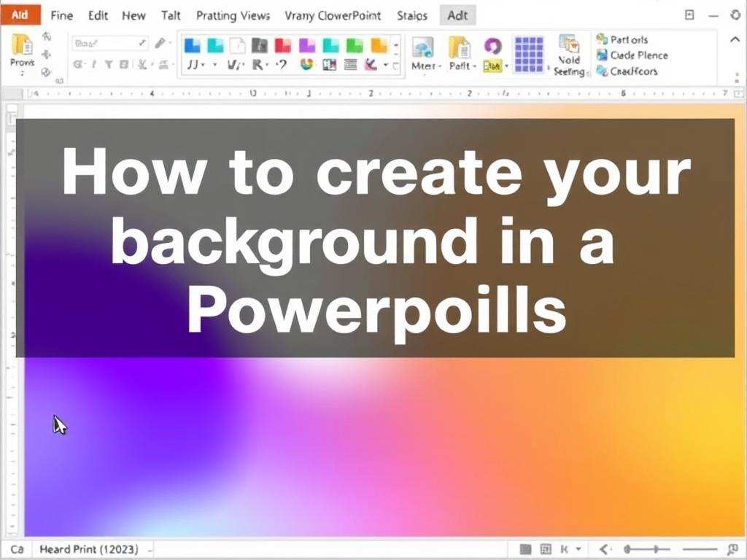Image resolution: width=747 pixels, height=560 pixels.
Task: Select the pen brush icon
Action: click(160, 43)
